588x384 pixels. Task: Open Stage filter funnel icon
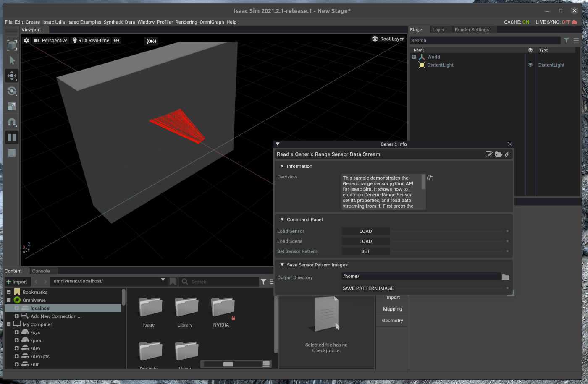[567, 40]
